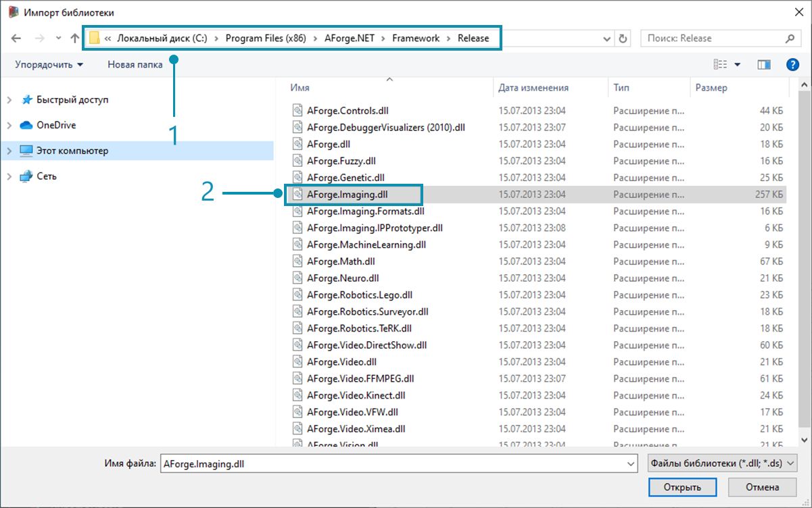Change view layout via the view icon

tap(720, 65)
